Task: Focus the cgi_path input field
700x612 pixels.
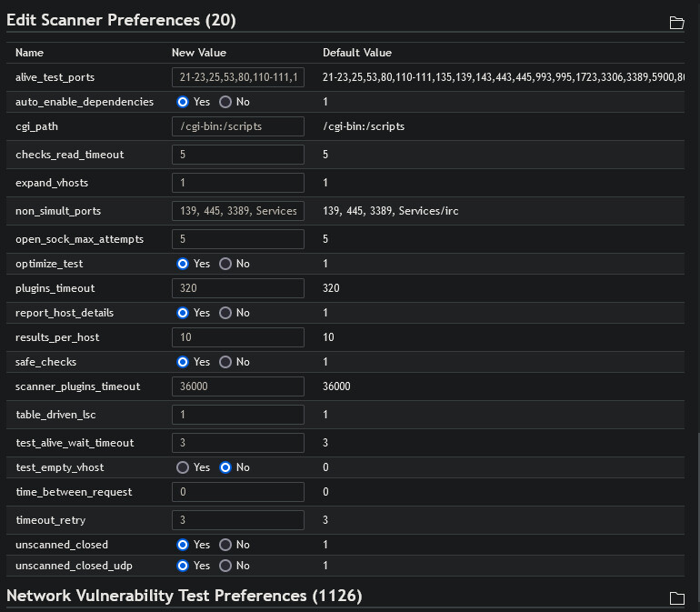Action: 238,126
